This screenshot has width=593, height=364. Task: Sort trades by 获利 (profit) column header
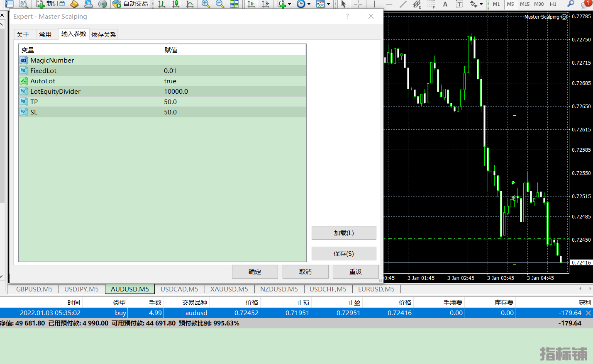pyautogui.click(x=585, y=303)
